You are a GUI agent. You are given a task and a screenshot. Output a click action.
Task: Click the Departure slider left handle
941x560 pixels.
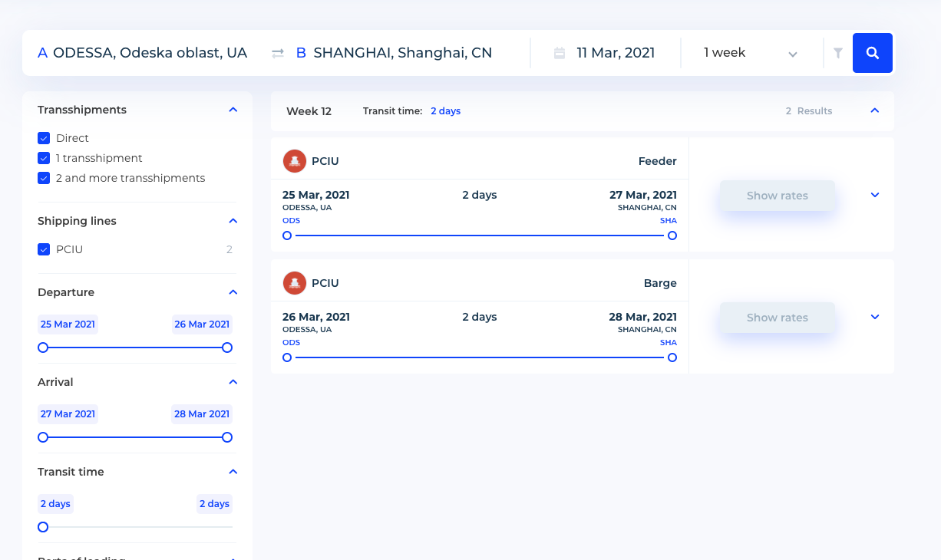(43, 348)
